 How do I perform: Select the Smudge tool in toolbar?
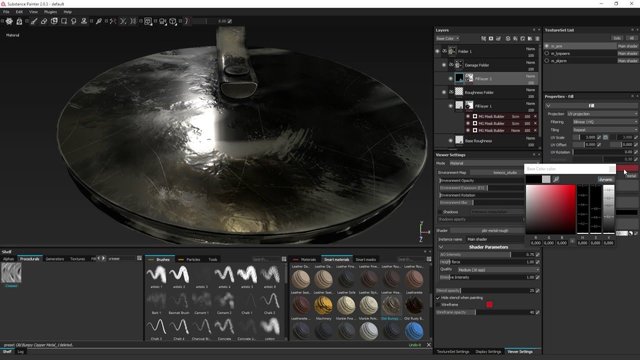coord(74,21)
